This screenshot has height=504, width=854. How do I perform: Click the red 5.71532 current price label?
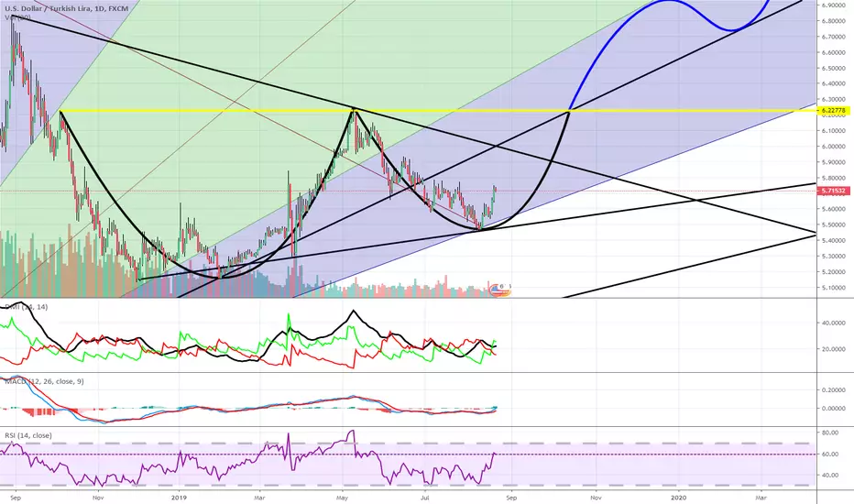(x=835, y=191)
